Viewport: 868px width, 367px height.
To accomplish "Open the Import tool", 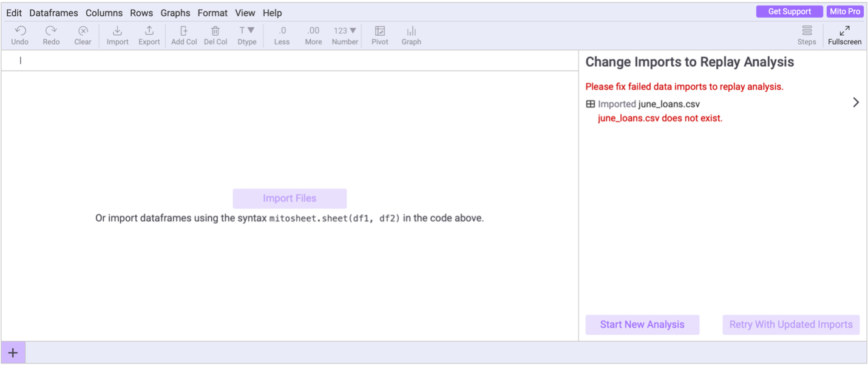I will (117, 32).
